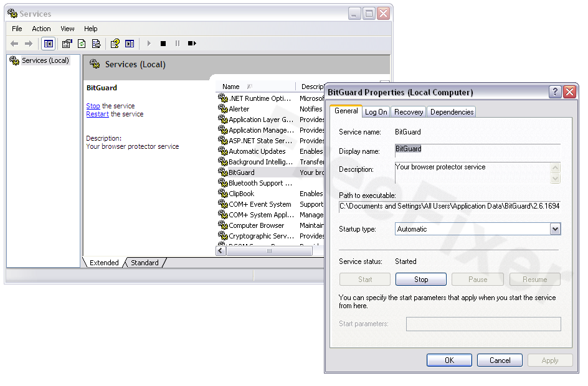Select the BitGuard service row
Viewport: 588px width, 386px height.
click(x=270, y=172)
